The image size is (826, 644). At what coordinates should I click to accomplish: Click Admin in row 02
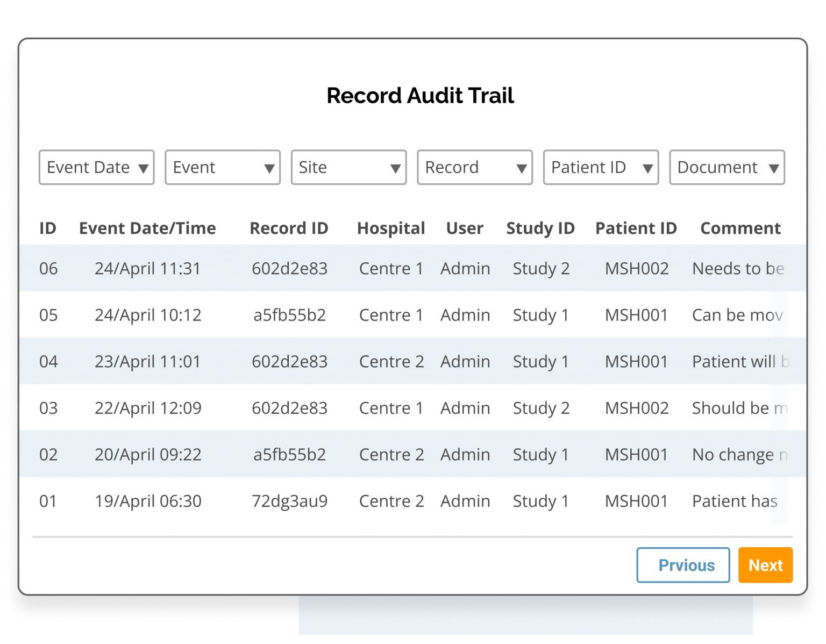pyautogui.click(x=465, y=454)
